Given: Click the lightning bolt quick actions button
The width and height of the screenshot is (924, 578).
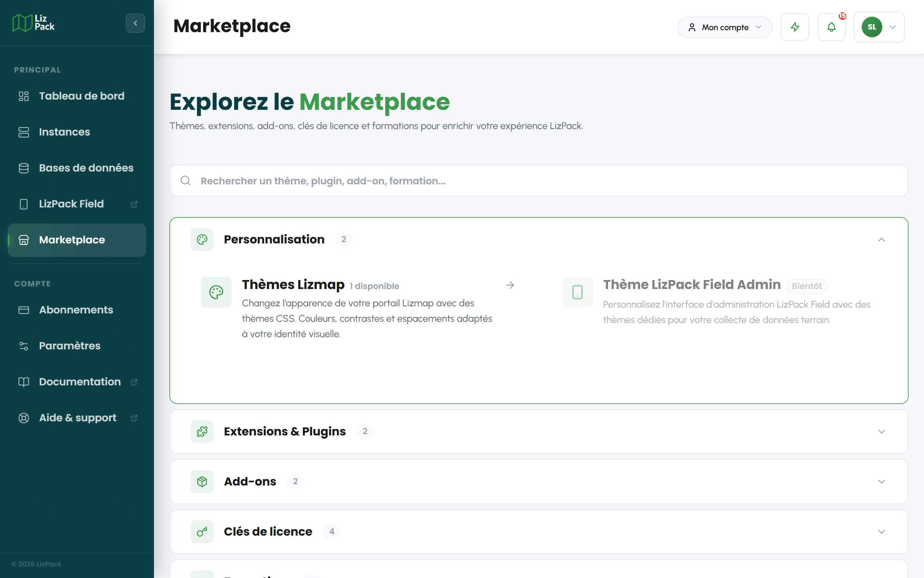Looking at the screenshot, I should (795, 27).
